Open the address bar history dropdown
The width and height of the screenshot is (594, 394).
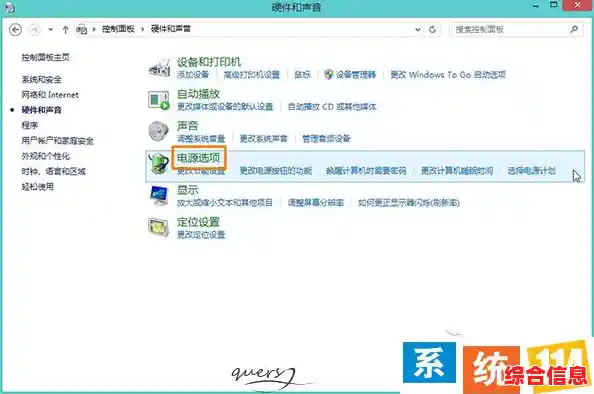tap(417, 30)
